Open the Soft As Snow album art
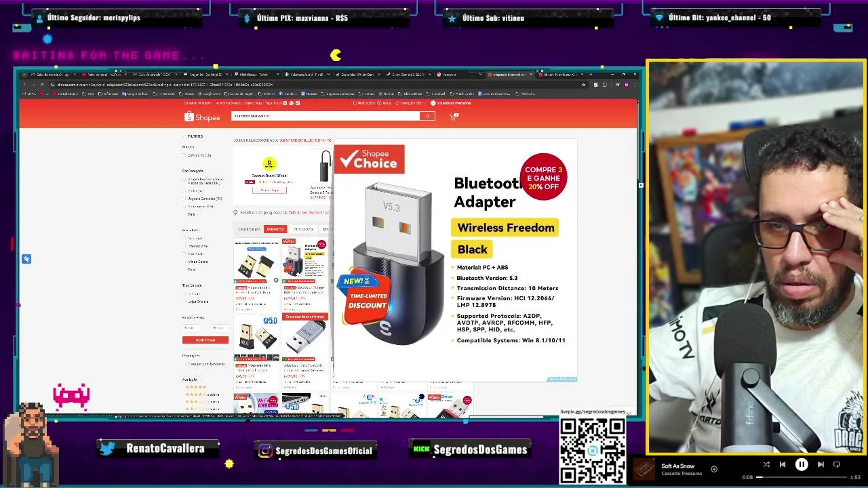Screen dimensions: 868x488 pos(644,469)
